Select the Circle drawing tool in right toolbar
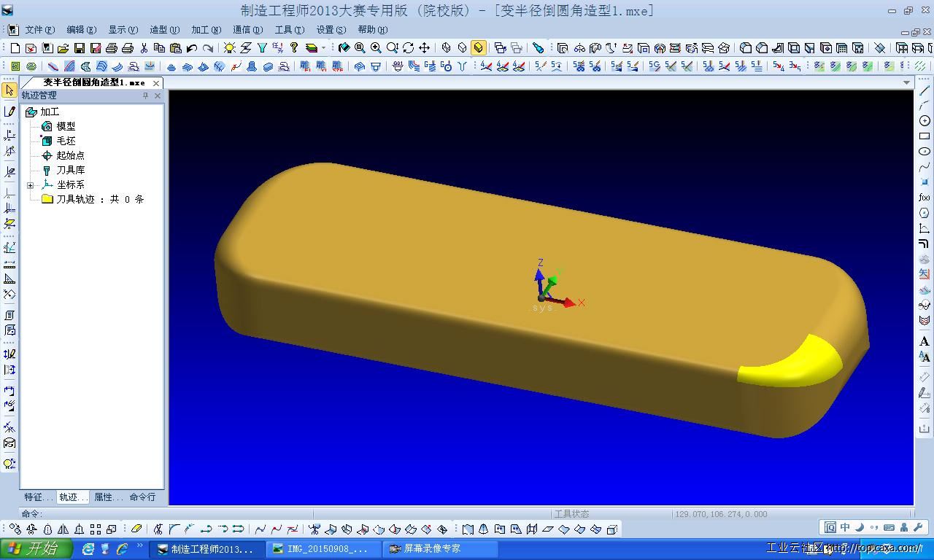The width and height of the screenshot is (934, 560). (925, 121)
